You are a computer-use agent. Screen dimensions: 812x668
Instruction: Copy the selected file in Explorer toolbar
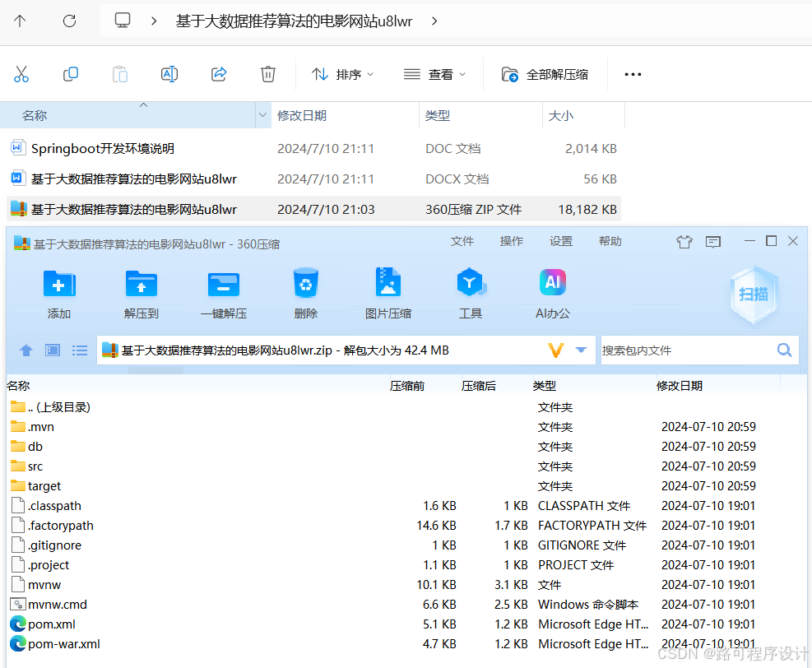point(71,74)
